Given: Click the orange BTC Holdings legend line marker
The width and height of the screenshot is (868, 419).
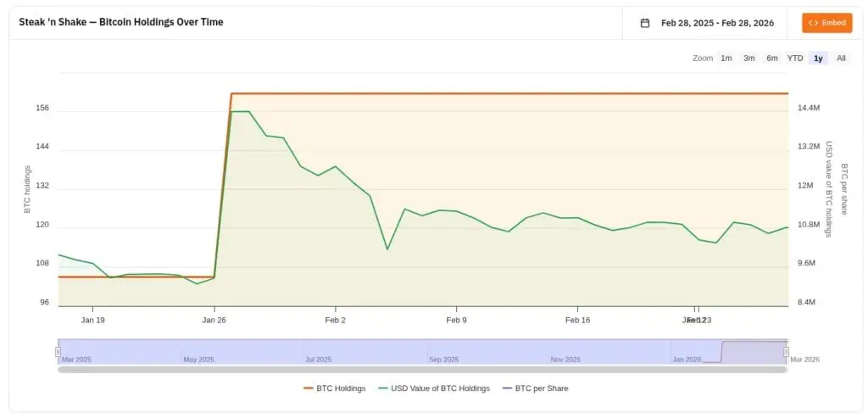Looking at the screenshot, I should click(x=309, y=388).
